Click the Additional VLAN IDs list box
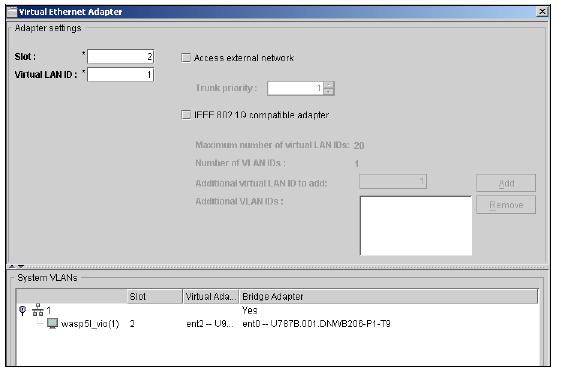Image resolution: width=563 pixels, height=370 pixels. pyautogui.click(x=416, y=226)
